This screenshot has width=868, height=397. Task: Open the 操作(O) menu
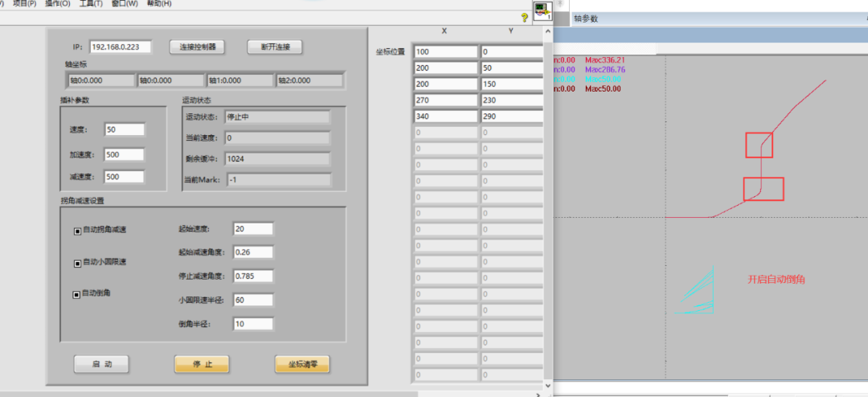point(58,3)
